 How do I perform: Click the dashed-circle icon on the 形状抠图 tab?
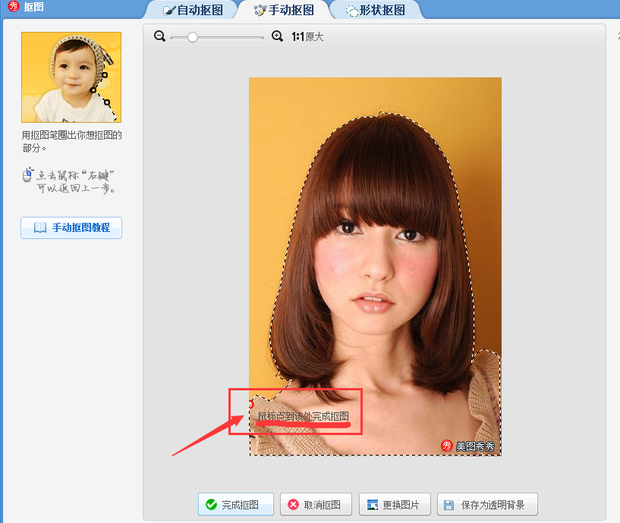[x=352, y=11]
